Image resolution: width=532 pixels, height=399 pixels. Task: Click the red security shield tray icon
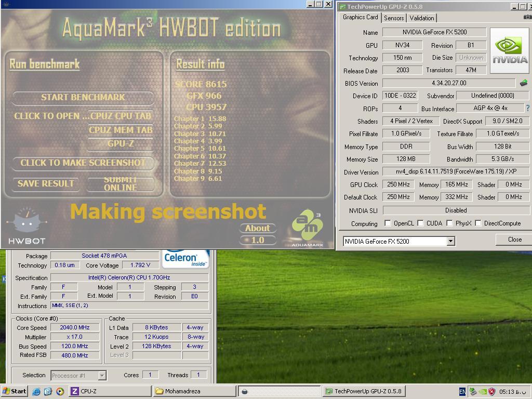pyautogui.click(x=491, y=392)
